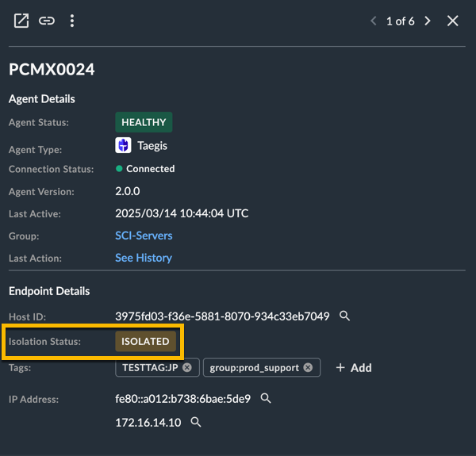The height and width of the screenshot is (456, 476).
Task: Open endpoint details in new window icon
Action: click(x=21, y=21)
